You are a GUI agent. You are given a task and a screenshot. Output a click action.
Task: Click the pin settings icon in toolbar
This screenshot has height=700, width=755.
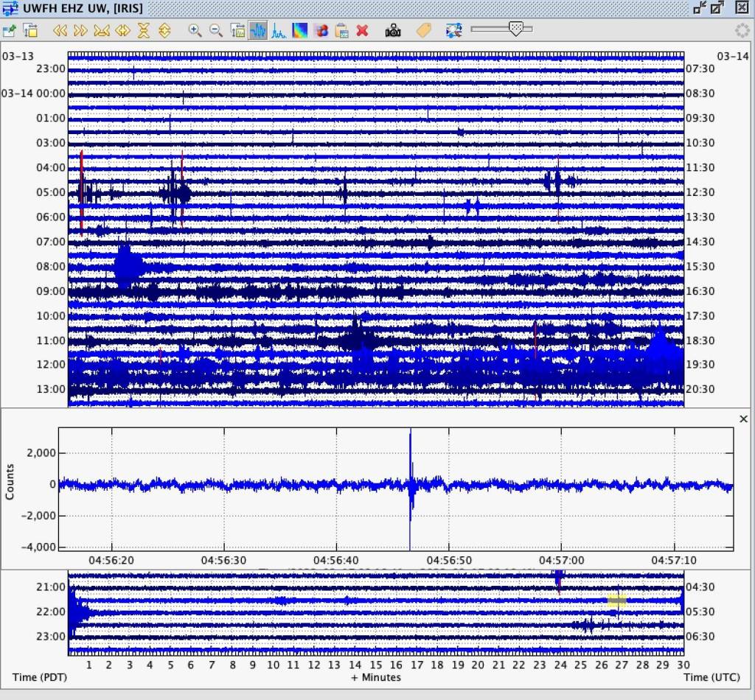(9, 30)
